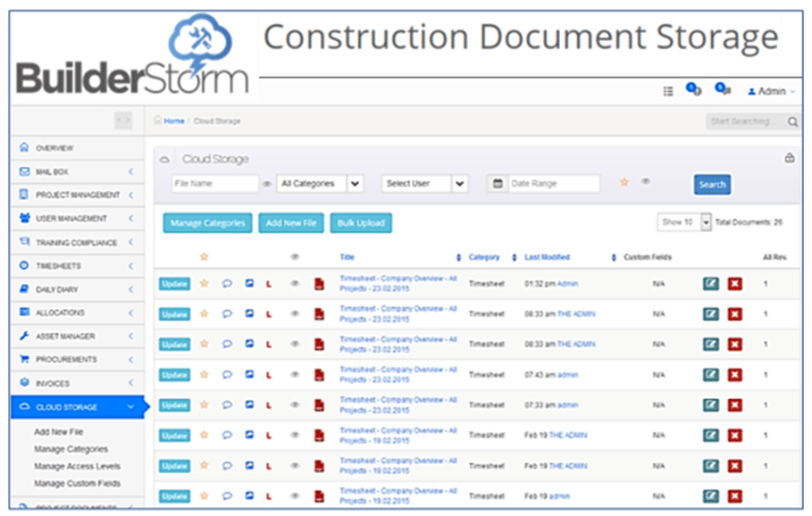Toggle eye visibility on the 07:33 am row

295,404
